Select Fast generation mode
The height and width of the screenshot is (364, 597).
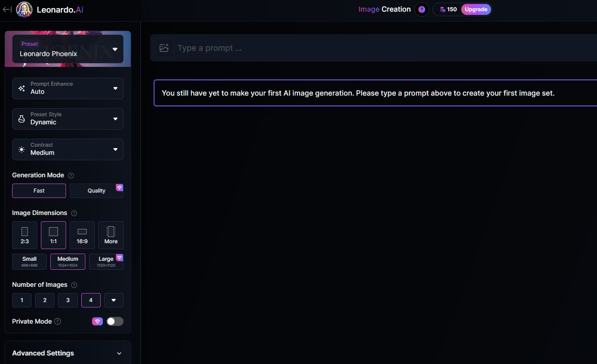click(39, 191)
